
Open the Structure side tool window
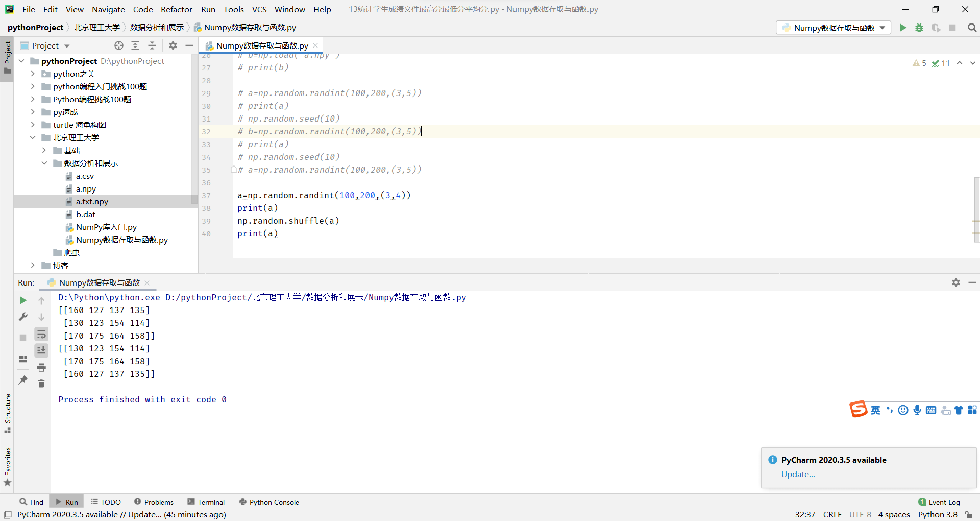tap(7, 413)
